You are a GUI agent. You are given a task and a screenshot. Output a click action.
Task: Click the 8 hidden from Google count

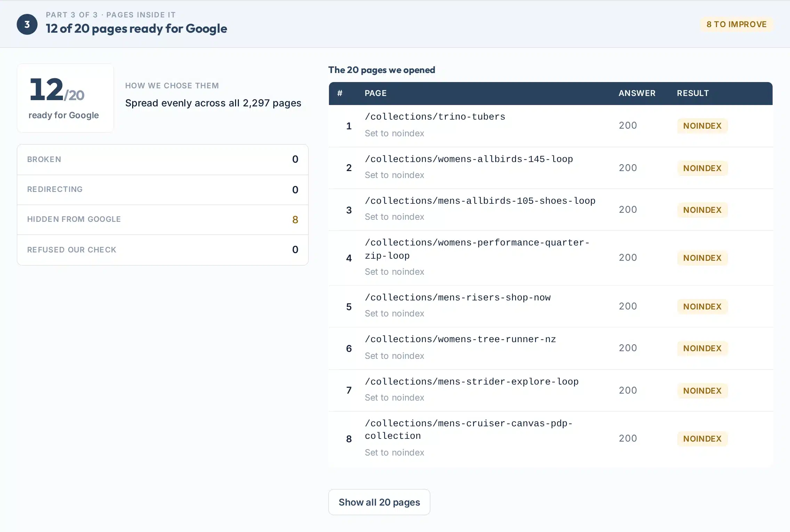click(x=295, y=219)
